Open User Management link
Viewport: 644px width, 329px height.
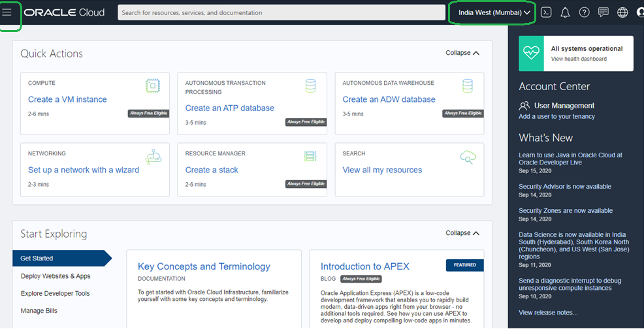(564, 106)
